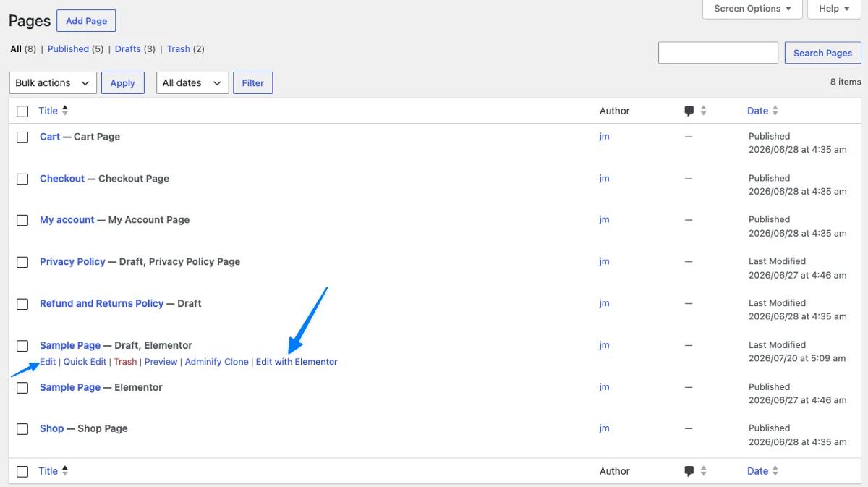
Task: Click footer Date sort arrows
Action: point(775,471)
